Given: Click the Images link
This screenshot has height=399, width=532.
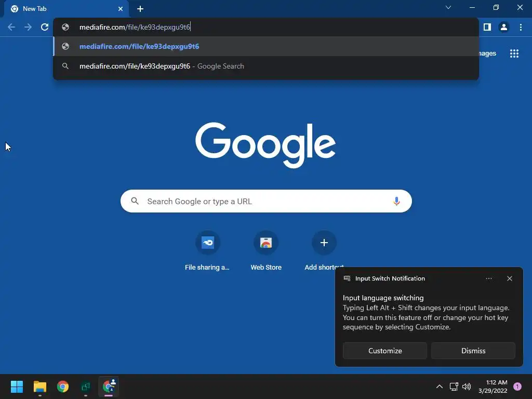Looking at the screenshot, I should [x=487, y=54].
